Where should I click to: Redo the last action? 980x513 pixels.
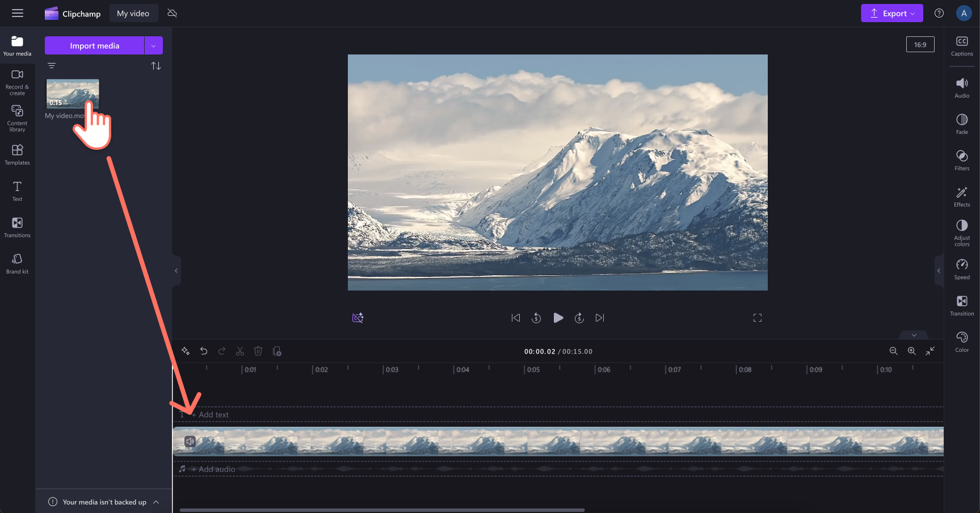tap(222, 351)
